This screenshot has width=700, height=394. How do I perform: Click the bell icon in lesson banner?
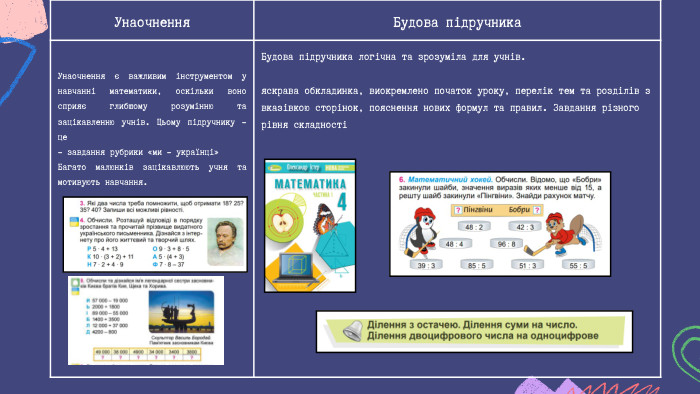click(x=352, y=331)
